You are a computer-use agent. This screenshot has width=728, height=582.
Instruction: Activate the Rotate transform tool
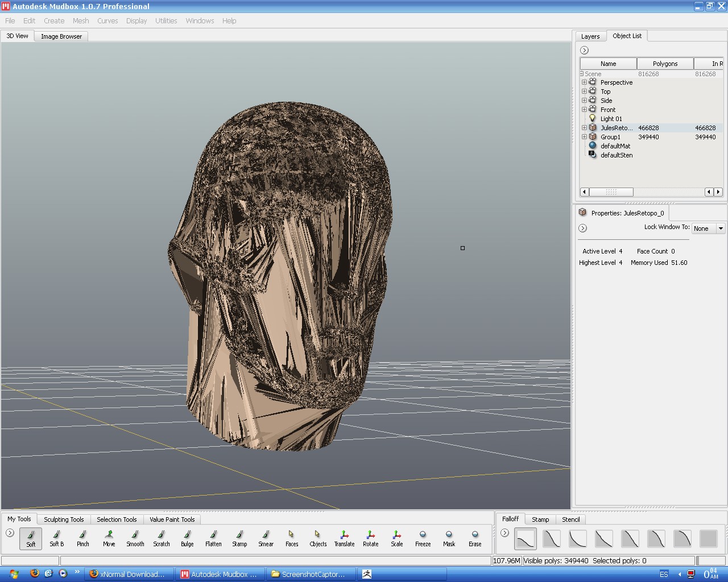coord(370,538)
